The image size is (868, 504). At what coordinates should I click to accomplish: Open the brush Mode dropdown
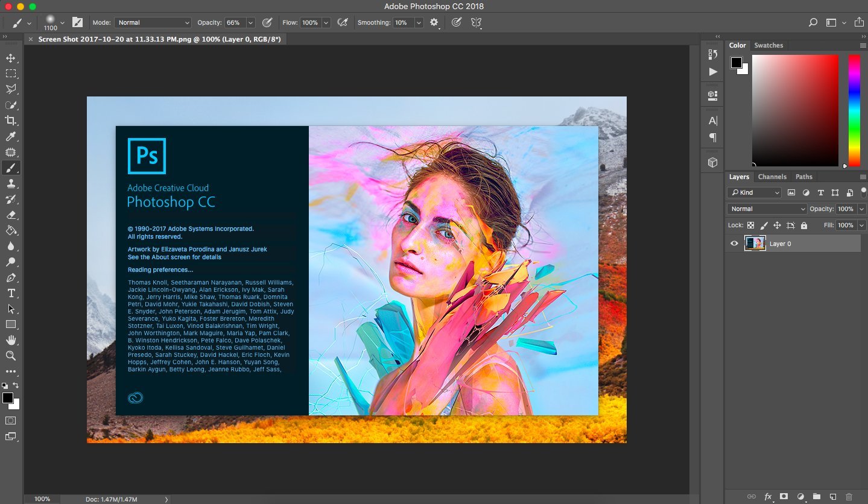click(153, 22)
